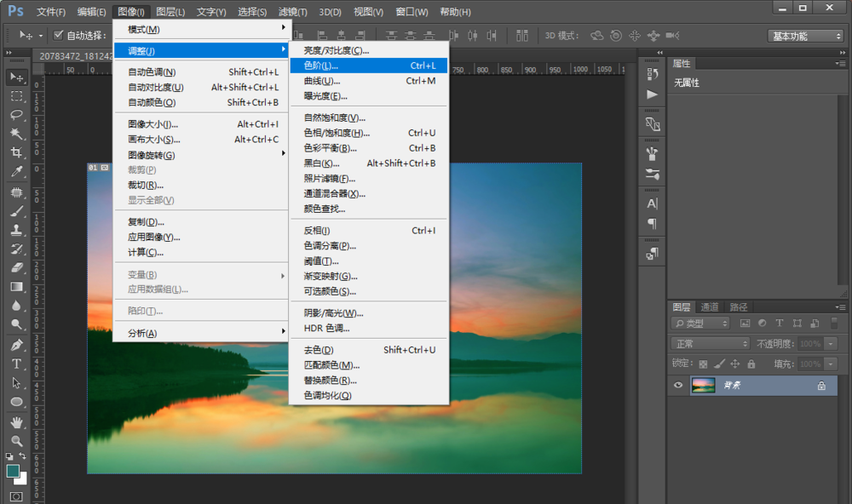Screen dimensions: 852x504
Task: Click the 背景 layer thumbnail
Action: click(703, 386)
